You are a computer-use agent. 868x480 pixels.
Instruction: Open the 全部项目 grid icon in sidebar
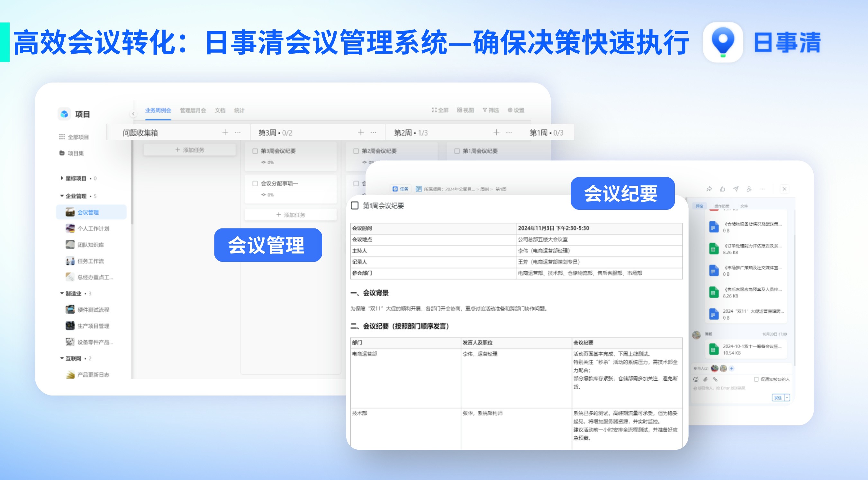pos(62,137)
